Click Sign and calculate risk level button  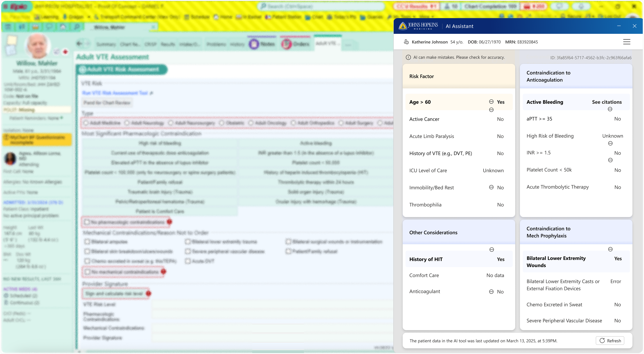click(x=114, y=293)
